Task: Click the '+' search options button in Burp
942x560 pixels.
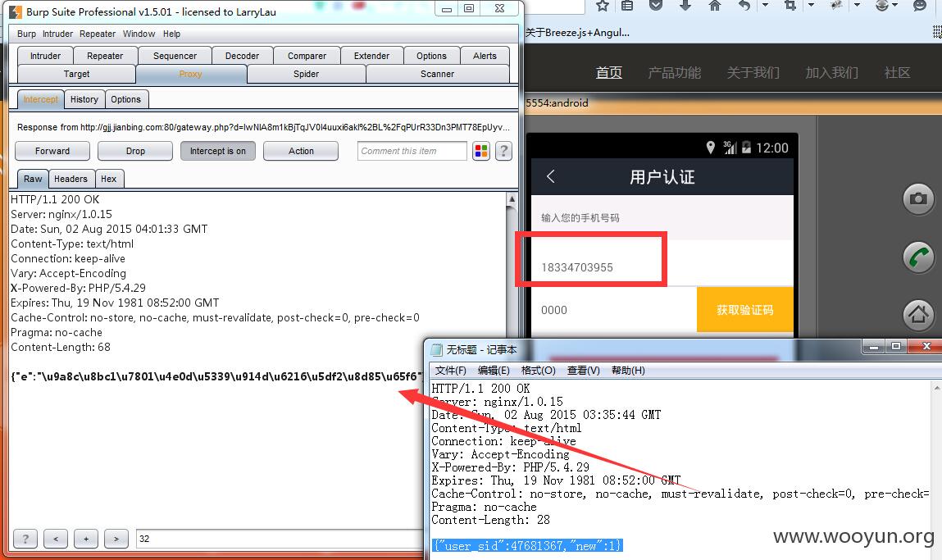Action: pos(86,539)
